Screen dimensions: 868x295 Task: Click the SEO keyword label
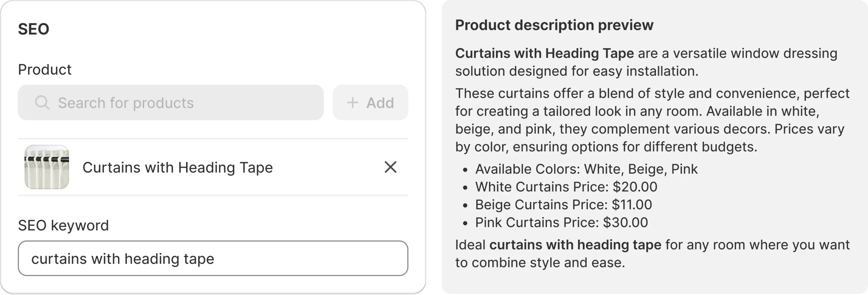click(x=64, y=225)
